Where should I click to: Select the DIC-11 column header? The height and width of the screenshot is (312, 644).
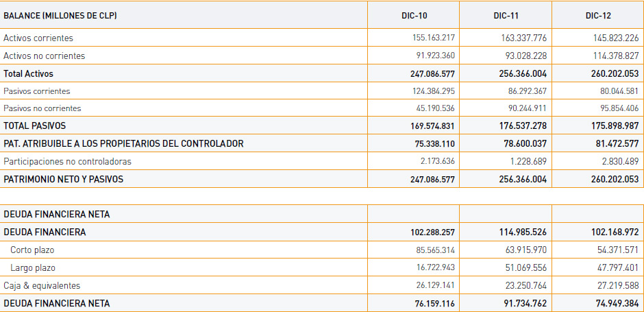[x=506, y=16]
